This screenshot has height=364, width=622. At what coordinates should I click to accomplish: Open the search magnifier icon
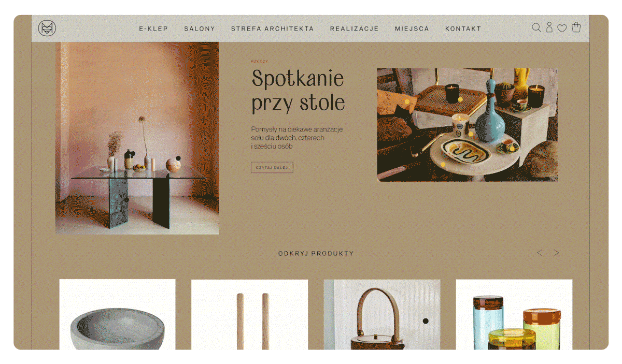pos(536,27)
